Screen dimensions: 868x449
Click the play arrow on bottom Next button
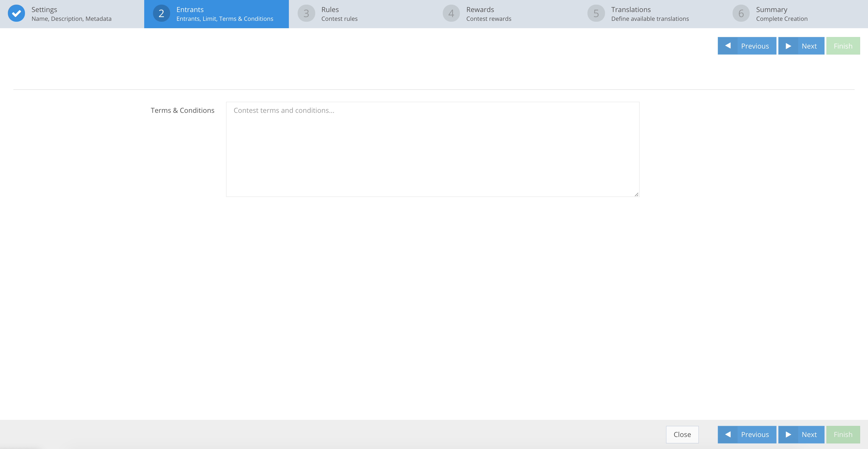click(x=789, y=434)
